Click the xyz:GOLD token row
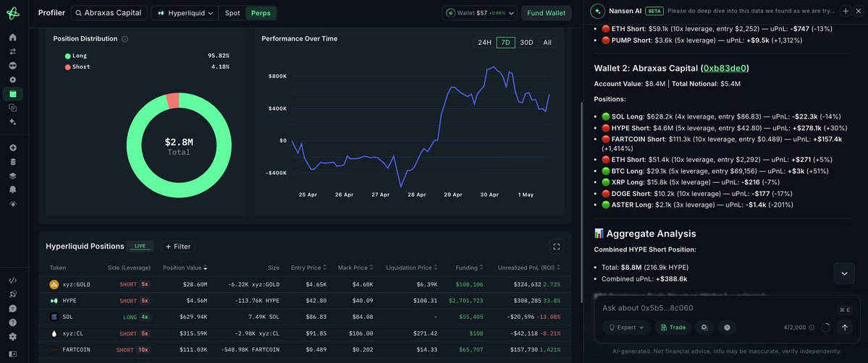 (305, 284)
